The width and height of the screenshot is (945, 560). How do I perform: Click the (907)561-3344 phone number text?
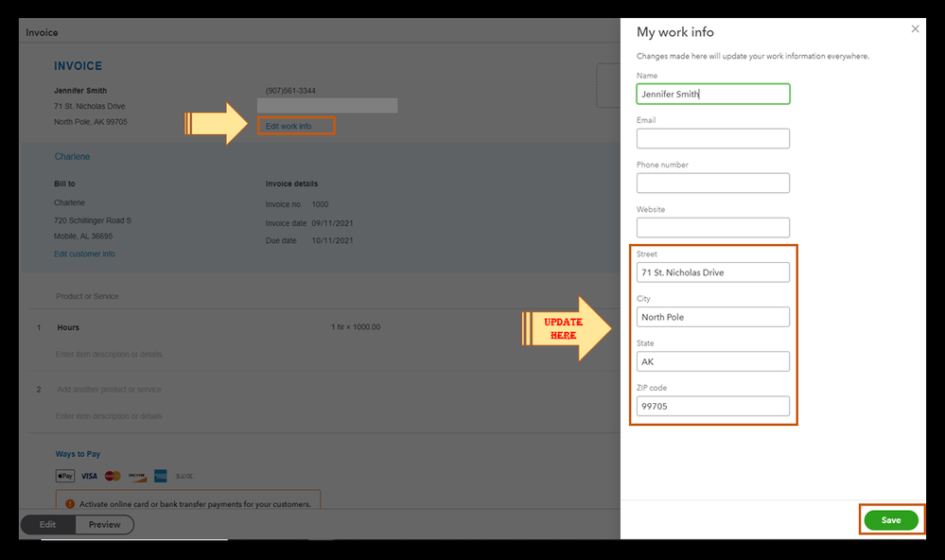290,91
